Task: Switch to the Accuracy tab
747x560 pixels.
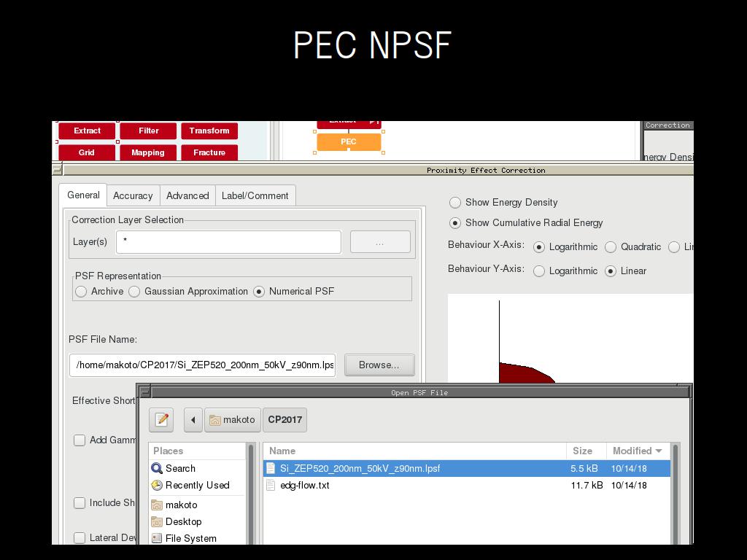Action: pyautogui.click(x=133, y=195)
